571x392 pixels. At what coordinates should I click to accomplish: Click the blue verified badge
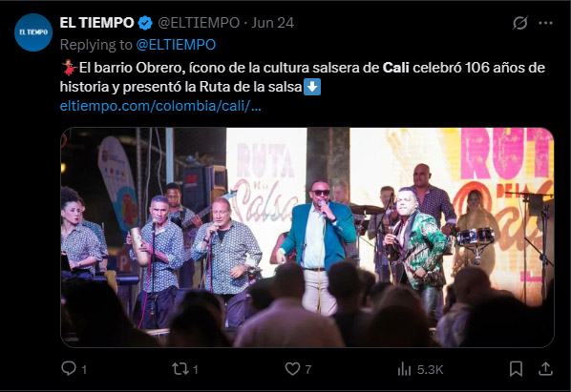pos(145,23)
